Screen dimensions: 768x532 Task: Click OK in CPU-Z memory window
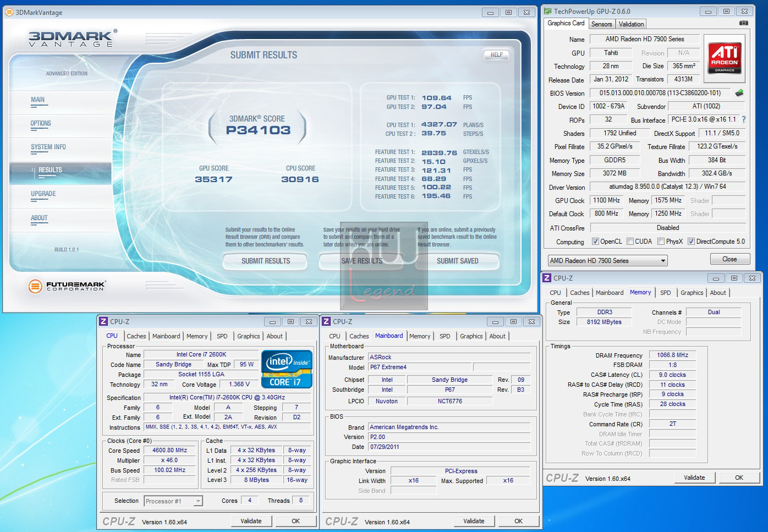[739, 478]
